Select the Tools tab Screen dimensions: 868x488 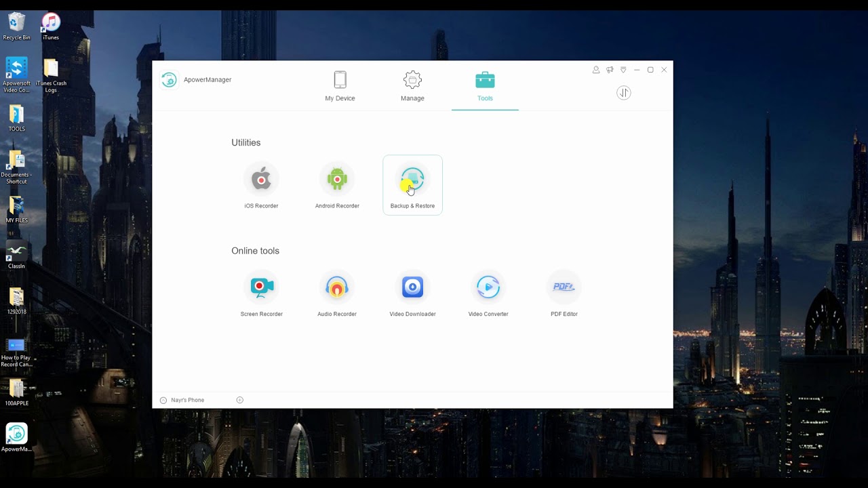click(x=485, y=86)
